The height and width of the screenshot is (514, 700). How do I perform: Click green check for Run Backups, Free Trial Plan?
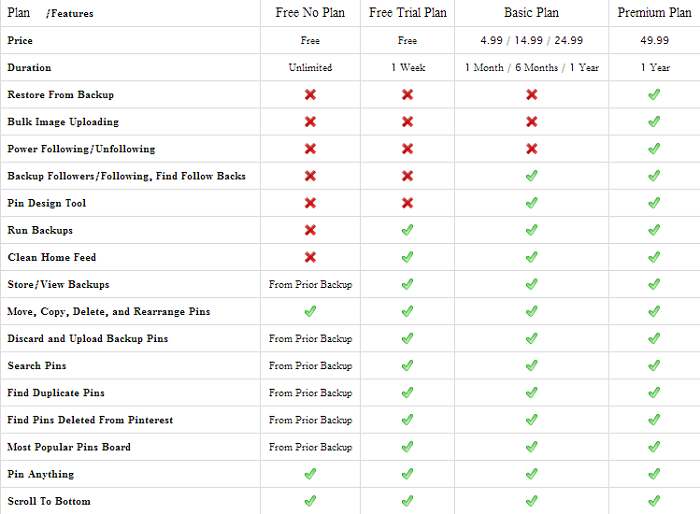pos(407,230)
